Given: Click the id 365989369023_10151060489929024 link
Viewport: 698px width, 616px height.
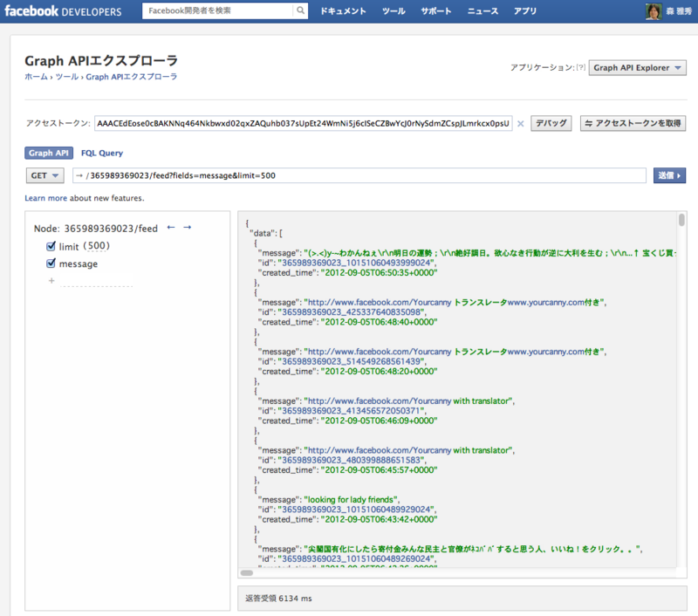Looking at the screenshot, I should pos(357,510).
